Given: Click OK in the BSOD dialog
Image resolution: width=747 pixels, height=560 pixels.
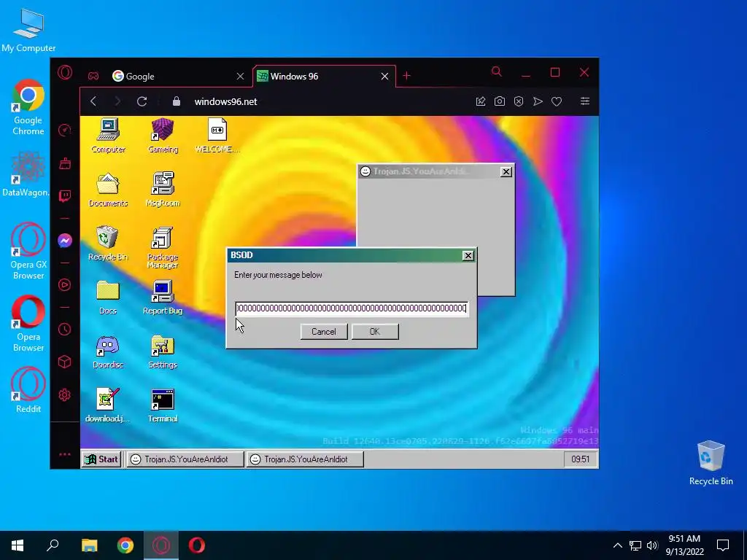Looking at the screenshot, I should 375,332.
